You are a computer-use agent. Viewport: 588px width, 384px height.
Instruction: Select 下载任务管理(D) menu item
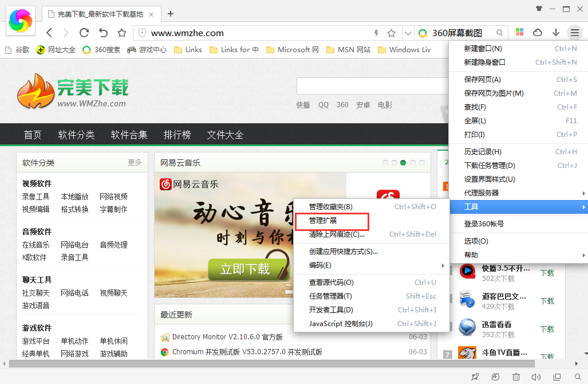tap(519, 165)
